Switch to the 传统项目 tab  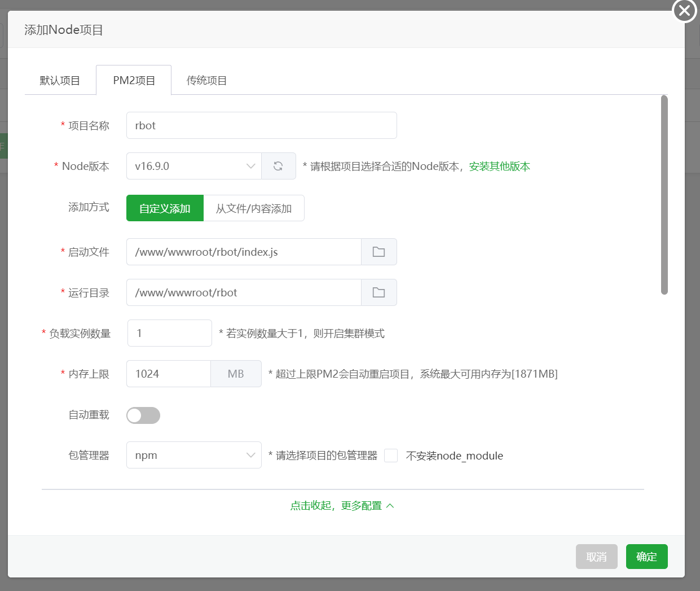click(206, 80)
